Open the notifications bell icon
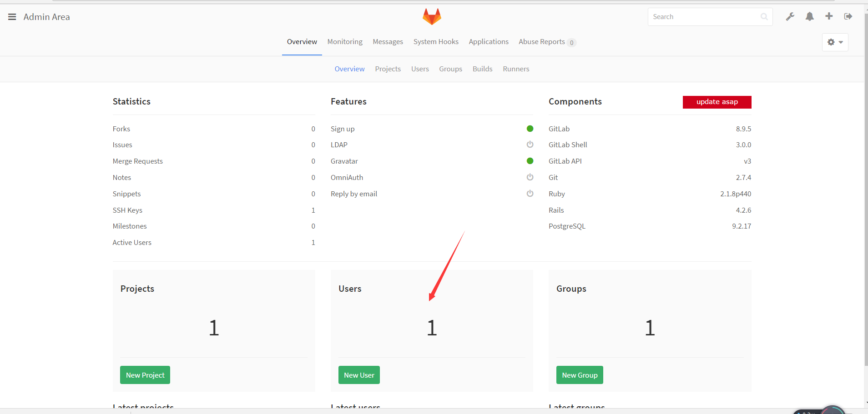 (x=809, y=17)
